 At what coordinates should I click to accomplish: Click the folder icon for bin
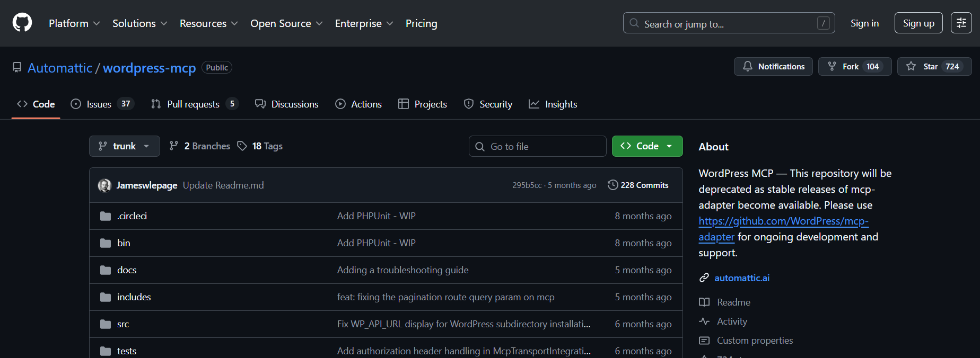click(106, 243)
